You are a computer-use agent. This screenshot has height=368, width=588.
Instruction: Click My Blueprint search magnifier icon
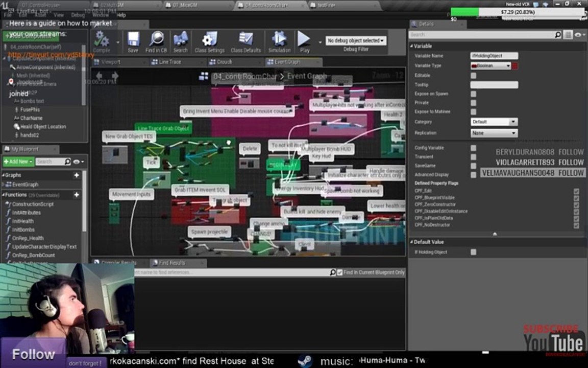[67, 162]
